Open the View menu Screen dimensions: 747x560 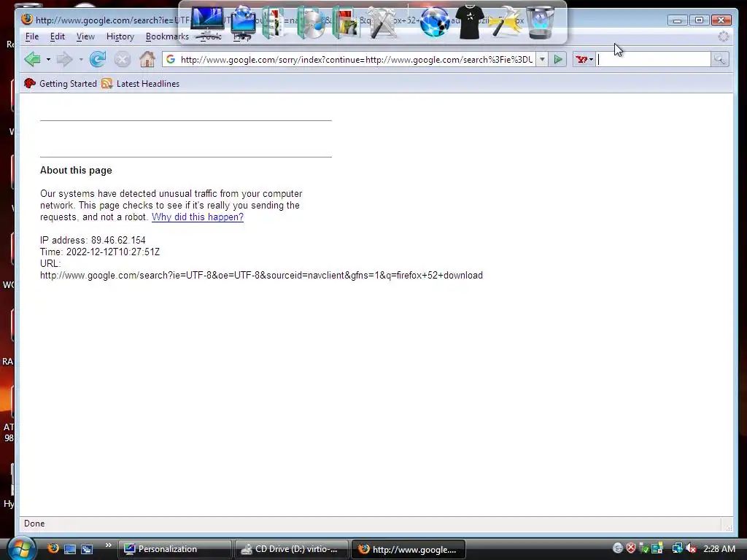85,36
